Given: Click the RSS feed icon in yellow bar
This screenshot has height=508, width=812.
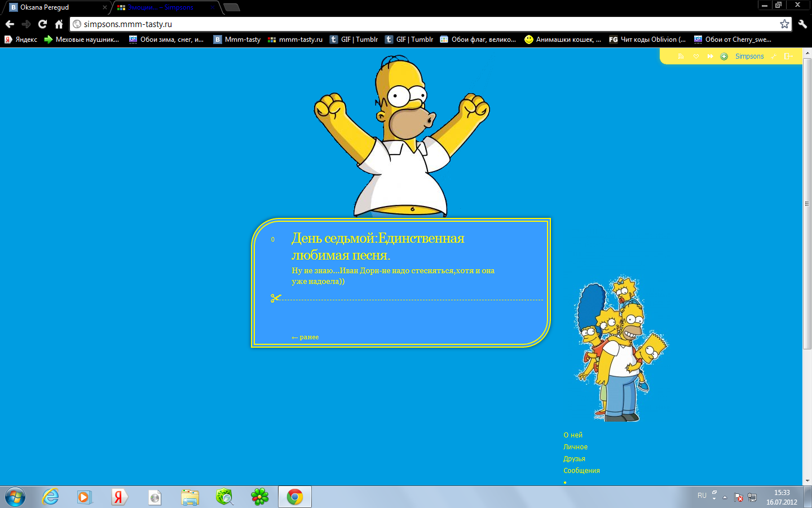Looking at the screenshot, I should [681, 56].
